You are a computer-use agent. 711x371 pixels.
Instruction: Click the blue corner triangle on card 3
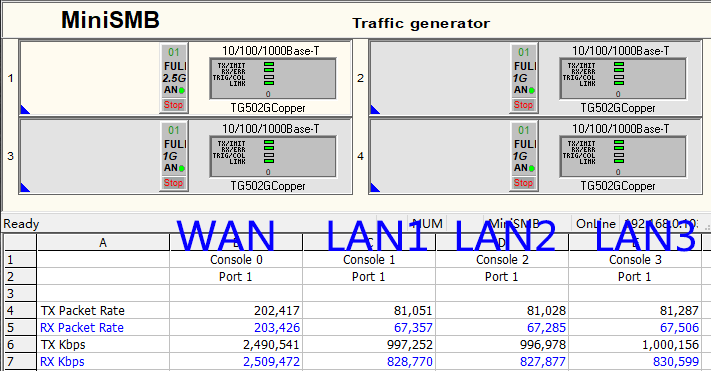coord(24,187)
